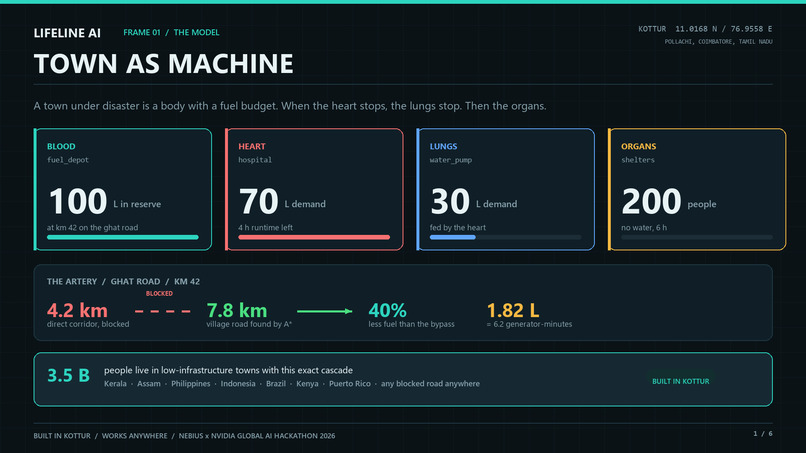Click the 'at km 42 on the ghat road' note
Viewport: 806px width, 453px height.
point(93,227)
